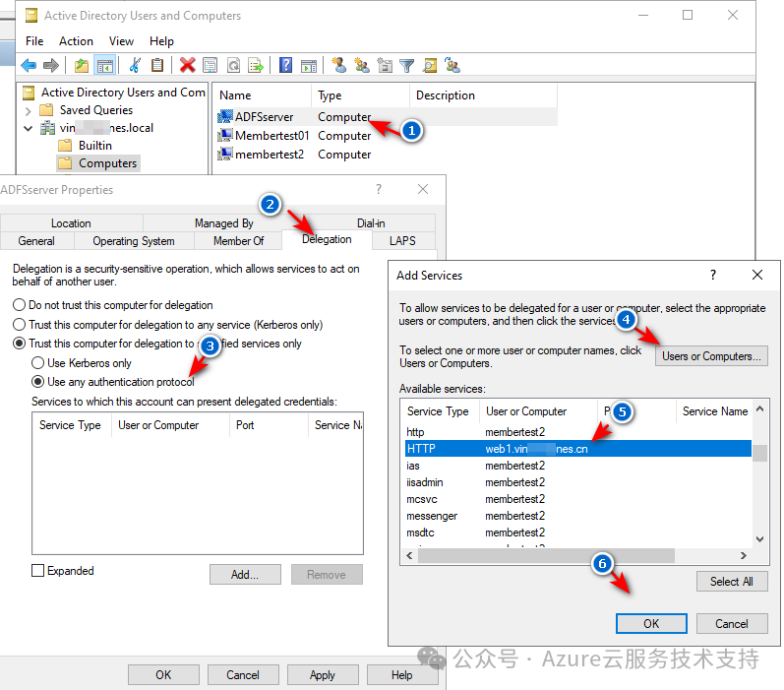The width and height of the screenshot is (784, 690).
Task: Click Apply in ADFSserver Properties
Action: click(323, 675)
